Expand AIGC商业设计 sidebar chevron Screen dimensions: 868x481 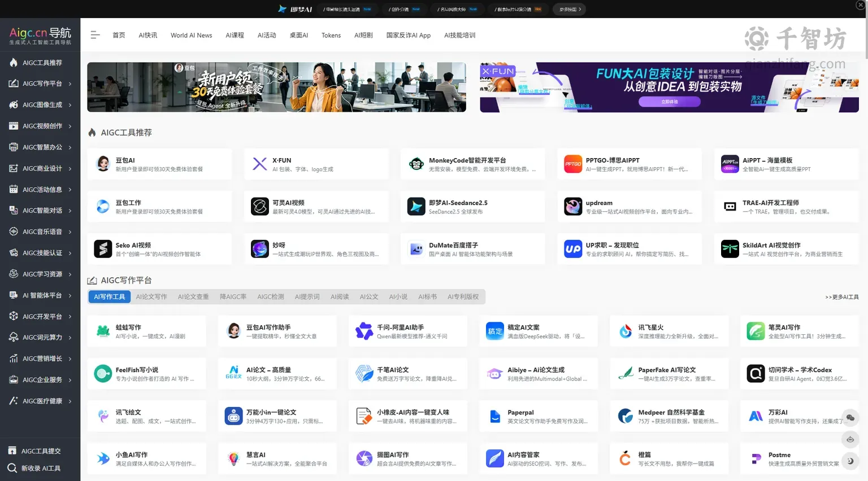click(70, 168)
